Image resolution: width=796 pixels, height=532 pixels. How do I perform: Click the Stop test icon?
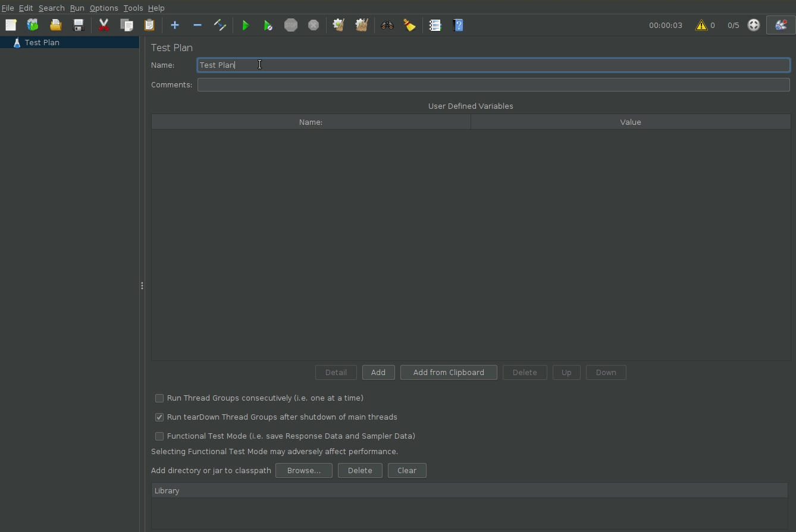point(291,25)
